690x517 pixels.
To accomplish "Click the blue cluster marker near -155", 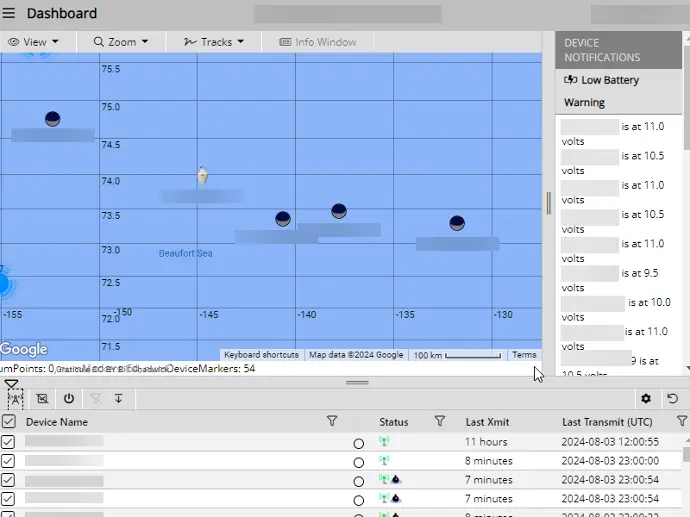I will tap(4, 284).
